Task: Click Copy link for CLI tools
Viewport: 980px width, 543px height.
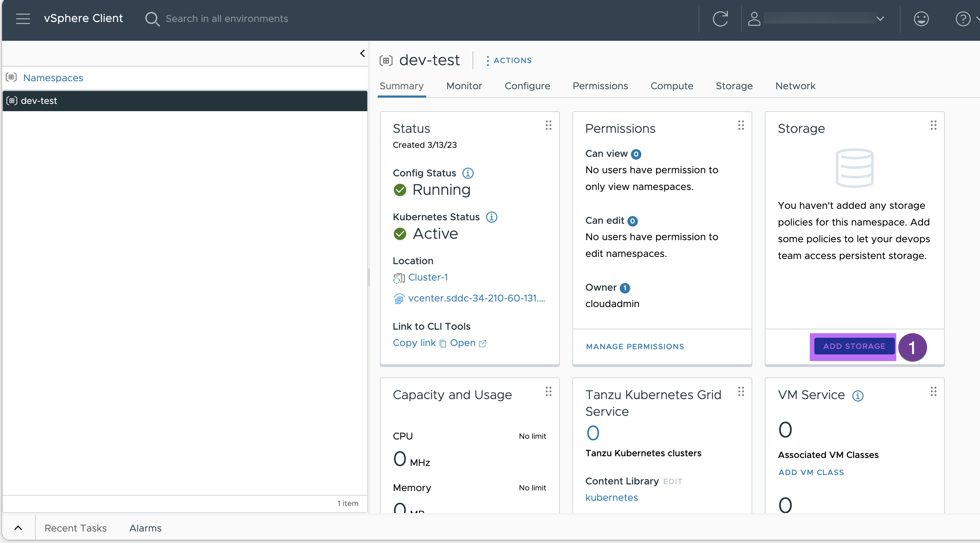Action: [x=414, y=343]
